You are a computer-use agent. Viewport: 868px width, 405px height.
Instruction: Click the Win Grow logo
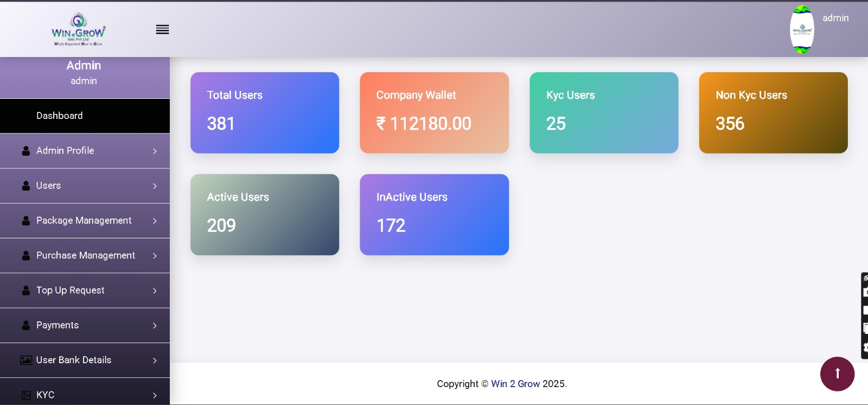click(79, 29)
